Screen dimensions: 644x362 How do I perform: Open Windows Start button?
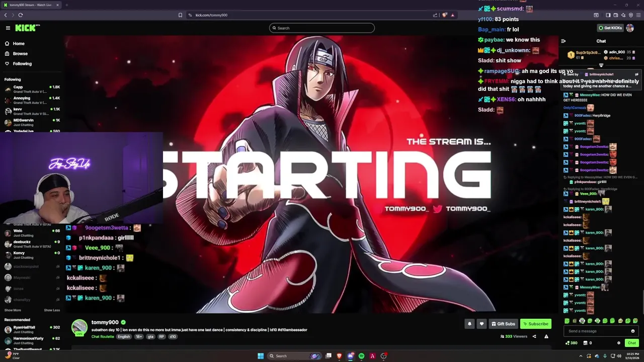coord(261,356)
